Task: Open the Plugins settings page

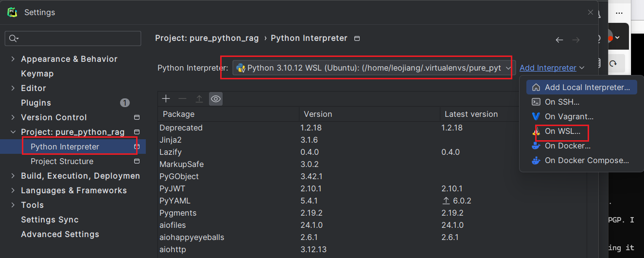Action: point(36,103)
